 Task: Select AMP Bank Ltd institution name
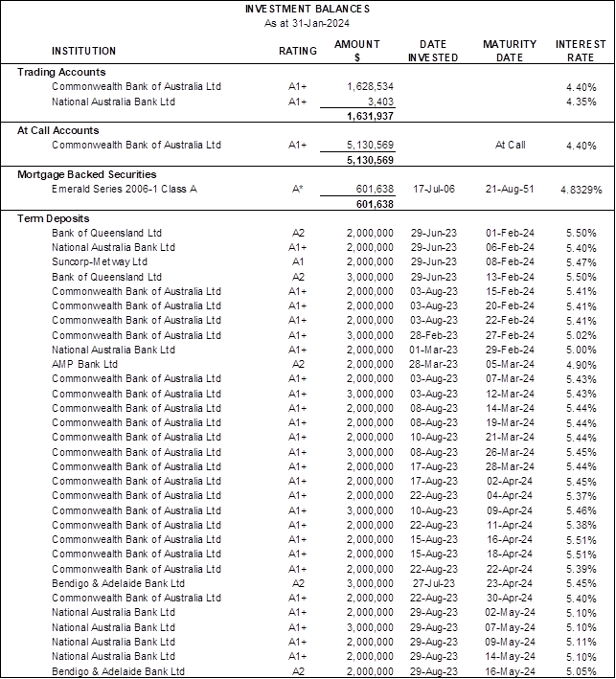pyautogui.click(x=84, y=364)
